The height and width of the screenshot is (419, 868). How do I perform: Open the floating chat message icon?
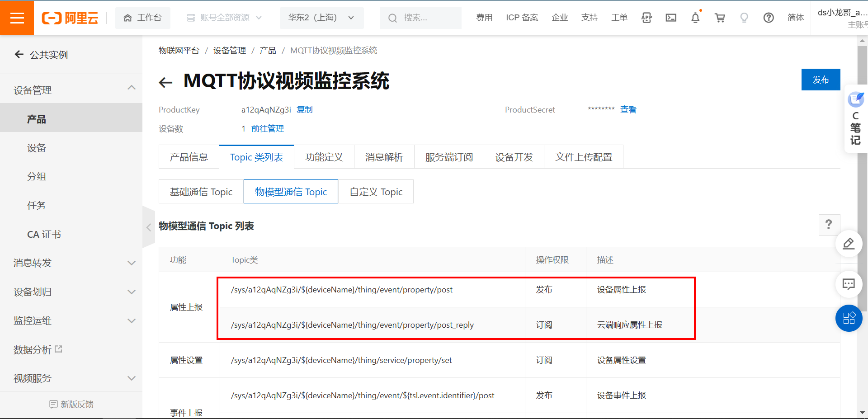[849, 284]
